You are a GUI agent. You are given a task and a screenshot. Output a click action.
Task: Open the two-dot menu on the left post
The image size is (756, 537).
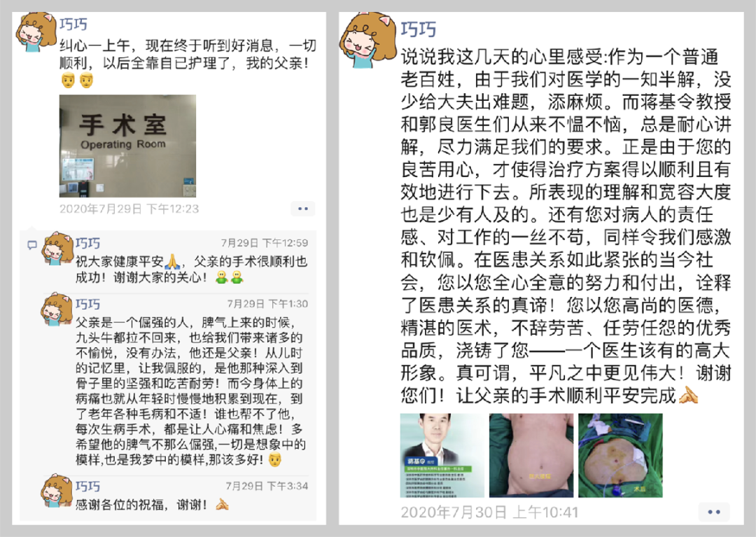tap(303, 209)
